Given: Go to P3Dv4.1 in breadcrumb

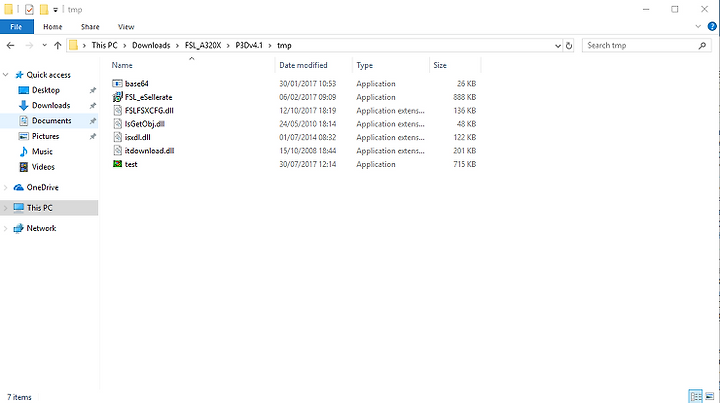Looking at the screenshot, I should pyautogui.click(x=249, y=45).
